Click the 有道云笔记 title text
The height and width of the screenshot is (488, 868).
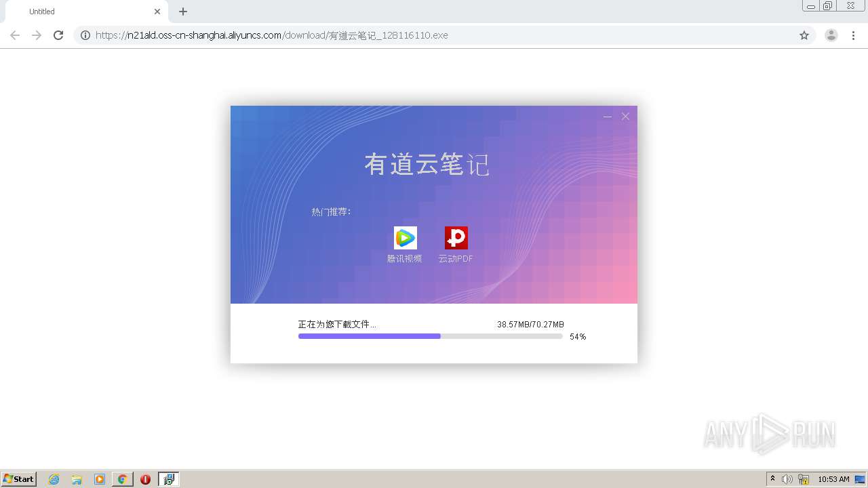tap(427, 165)
